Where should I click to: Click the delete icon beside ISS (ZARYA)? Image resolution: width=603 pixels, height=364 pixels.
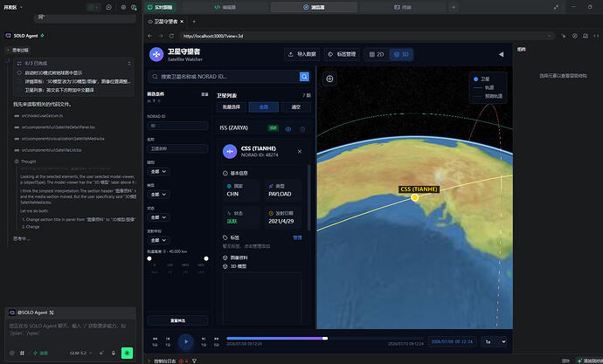tap(302, 129)
